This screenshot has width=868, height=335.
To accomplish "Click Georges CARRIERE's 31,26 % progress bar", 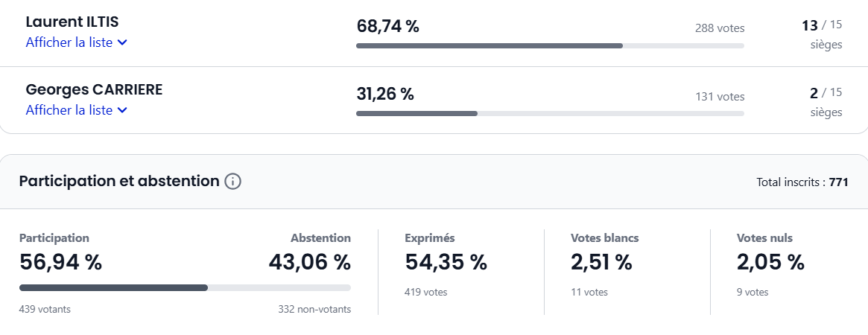I will tap(550, 114).
